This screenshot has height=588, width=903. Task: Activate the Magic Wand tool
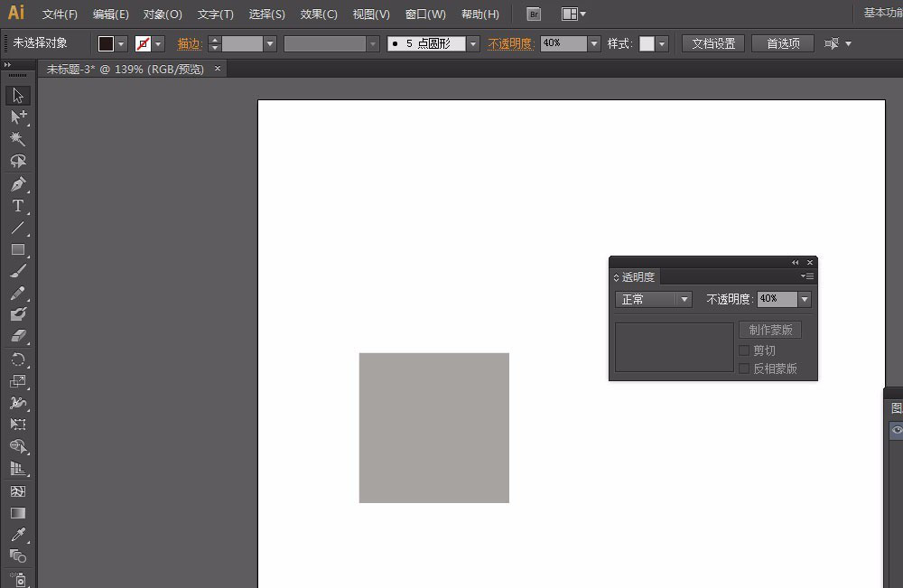click(17, 139)
